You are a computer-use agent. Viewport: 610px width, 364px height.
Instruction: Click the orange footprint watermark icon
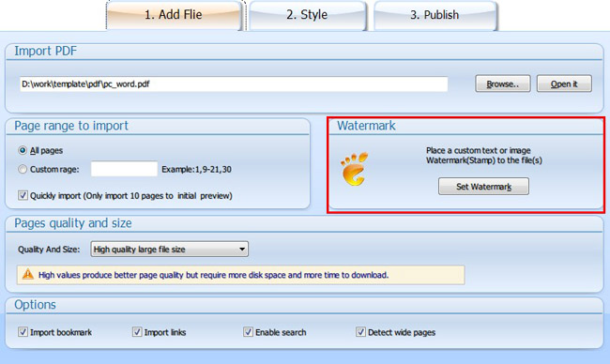(355, 169)
